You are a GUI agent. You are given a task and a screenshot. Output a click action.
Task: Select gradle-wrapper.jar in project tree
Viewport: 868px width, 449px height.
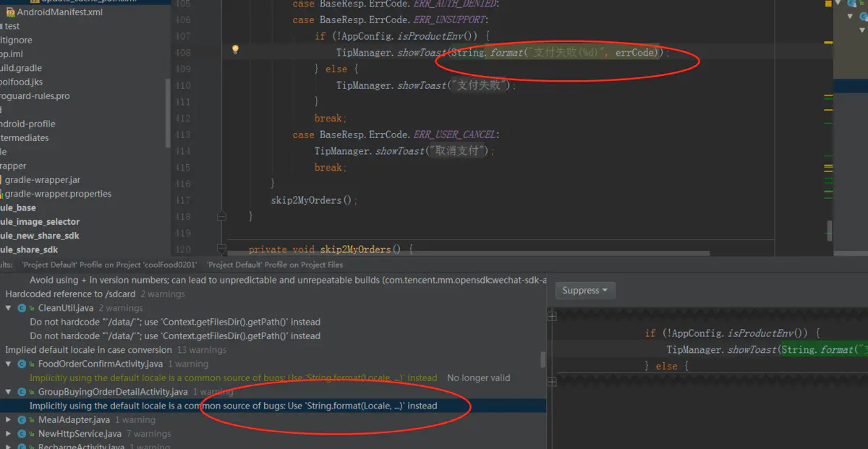[42, 179]
